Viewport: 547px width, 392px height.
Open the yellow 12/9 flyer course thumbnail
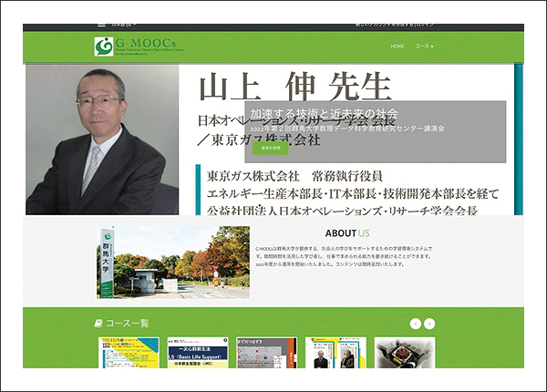pyautogui.click(x=129, y=352)
